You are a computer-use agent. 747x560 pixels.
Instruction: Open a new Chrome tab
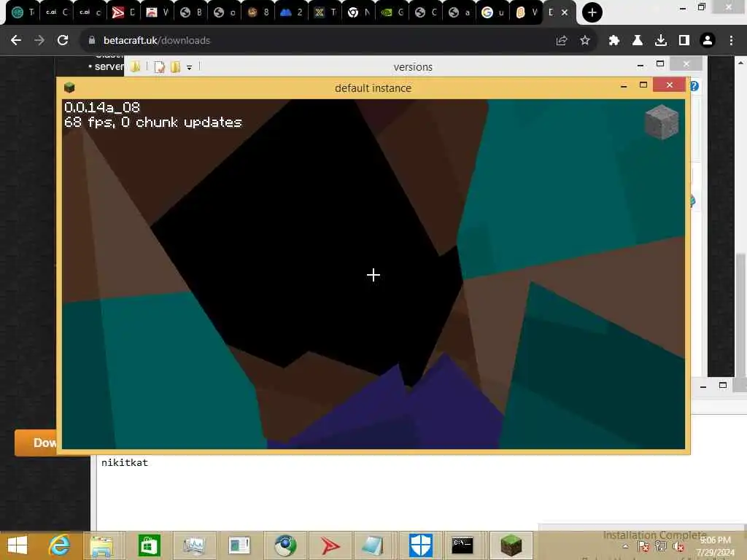592,12
